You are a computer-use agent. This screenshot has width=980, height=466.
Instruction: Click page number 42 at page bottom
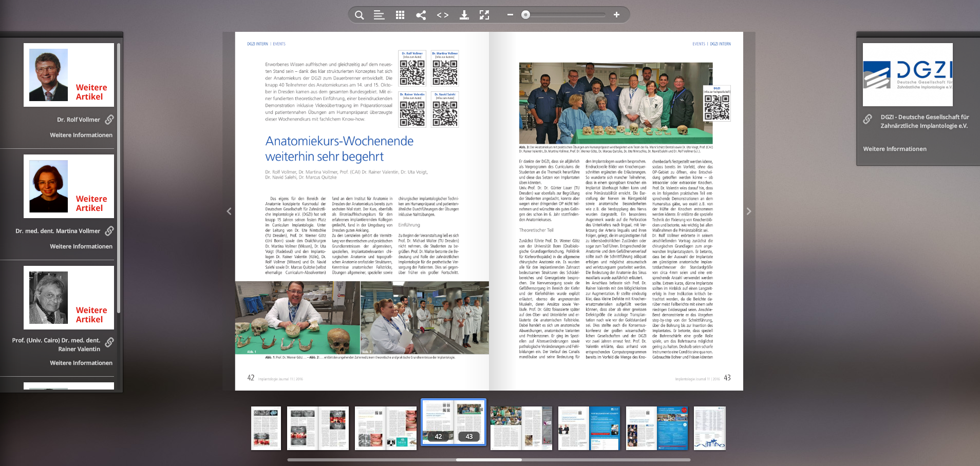coord(251,378)
